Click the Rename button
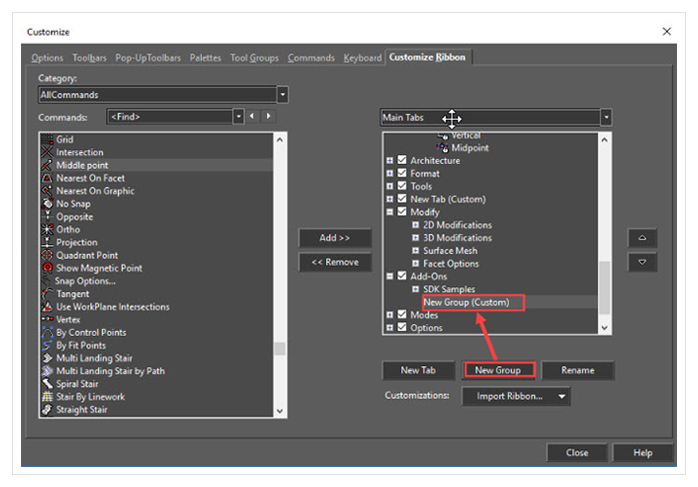The height and width of the screenshot is (487, 698). (578, 370)
